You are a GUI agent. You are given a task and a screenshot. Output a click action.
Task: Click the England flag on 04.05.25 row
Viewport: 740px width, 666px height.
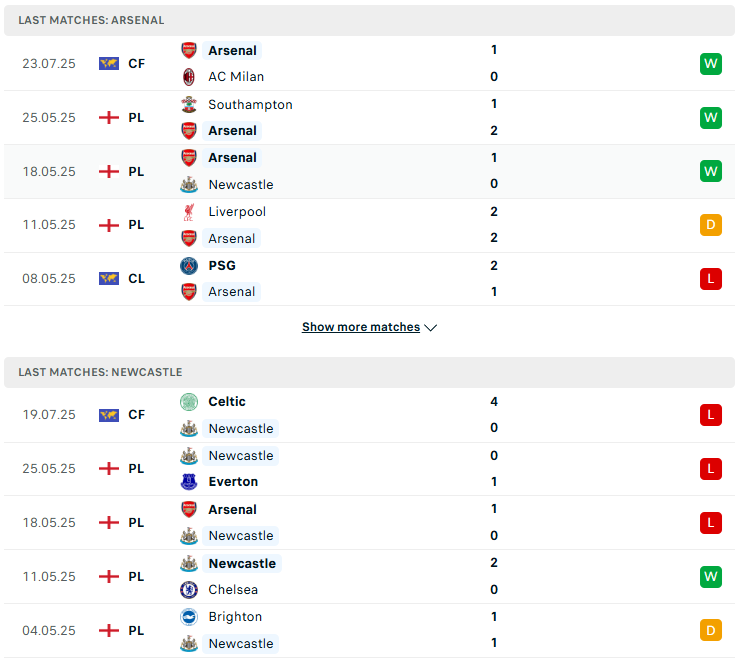tap(109, 631)
